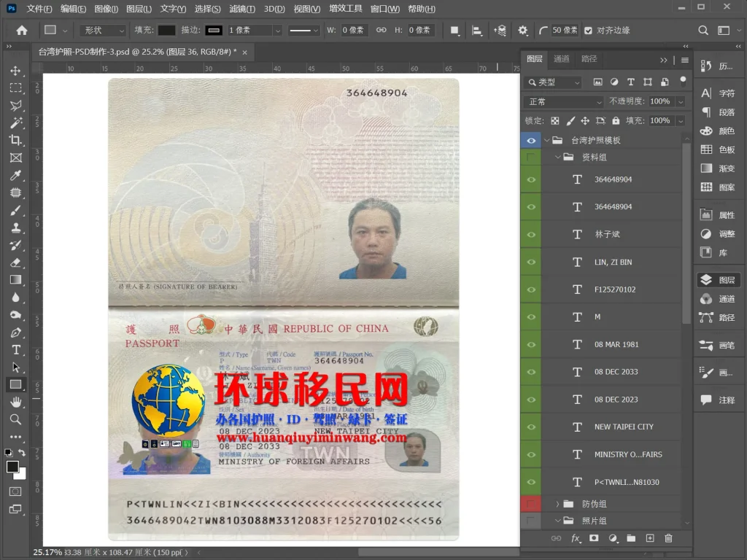Open the Home screen icon
Viewport: 747px width, 560px height.
[22, 31]
